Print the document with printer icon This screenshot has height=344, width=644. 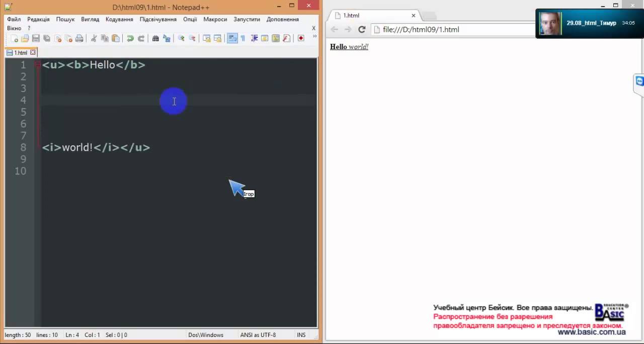tap(79, 38)
